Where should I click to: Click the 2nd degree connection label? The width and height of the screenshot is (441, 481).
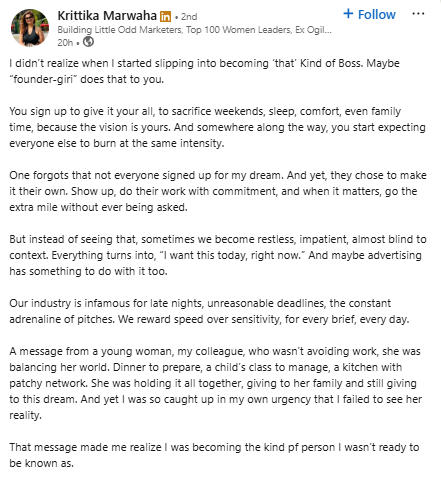click(x=189, y=16)
